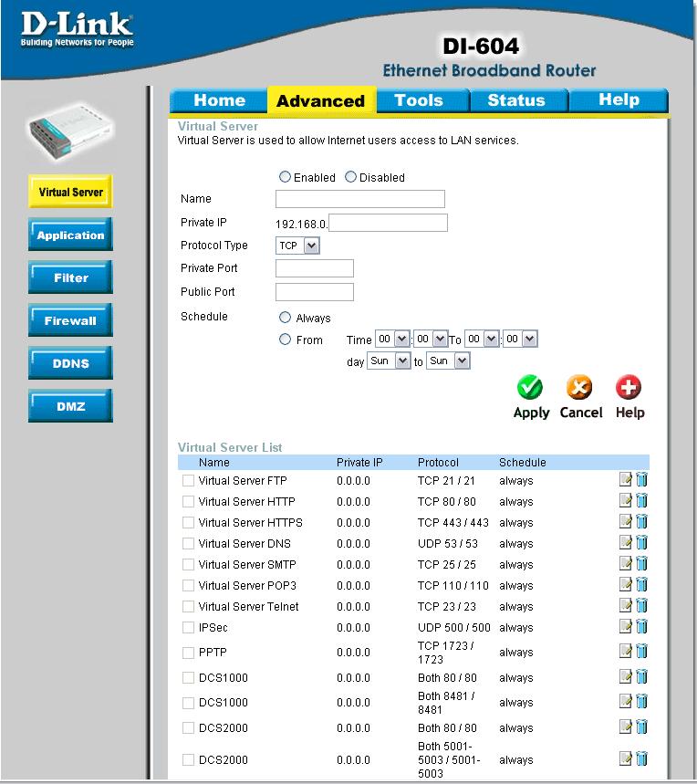Open the end day Sun dropdown
This screenshot has width=697, height=784.
pos(448,361)
